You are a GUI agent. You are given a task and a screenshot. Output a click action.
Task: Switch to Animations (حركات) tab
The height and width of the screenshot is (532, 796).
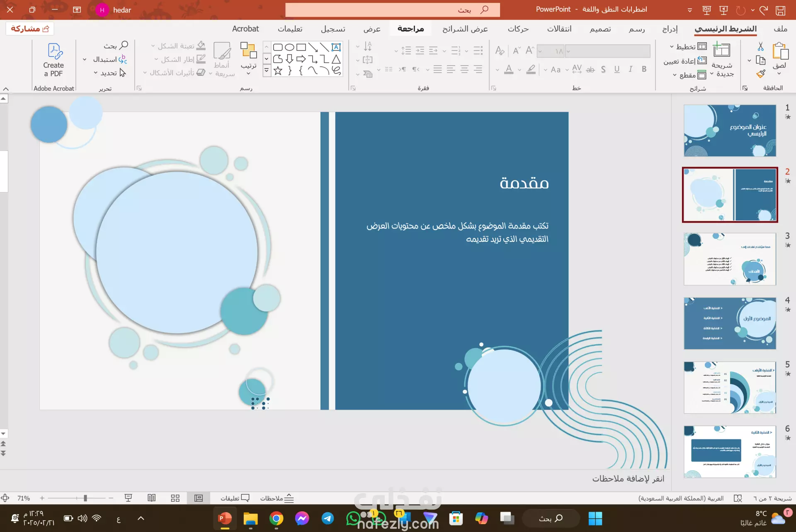(518, 29)
